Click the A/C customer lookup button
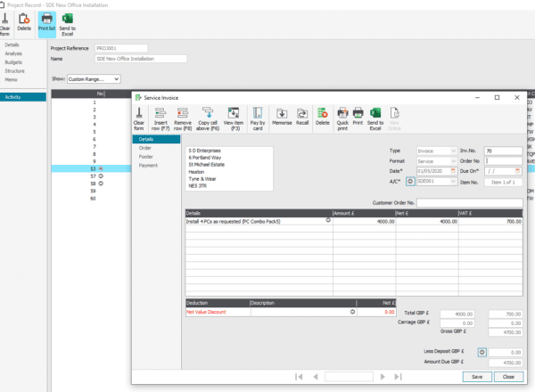Image resolution: width=535 pixels, height=392 pixels. pyautogui.click(x=410, y=182)
